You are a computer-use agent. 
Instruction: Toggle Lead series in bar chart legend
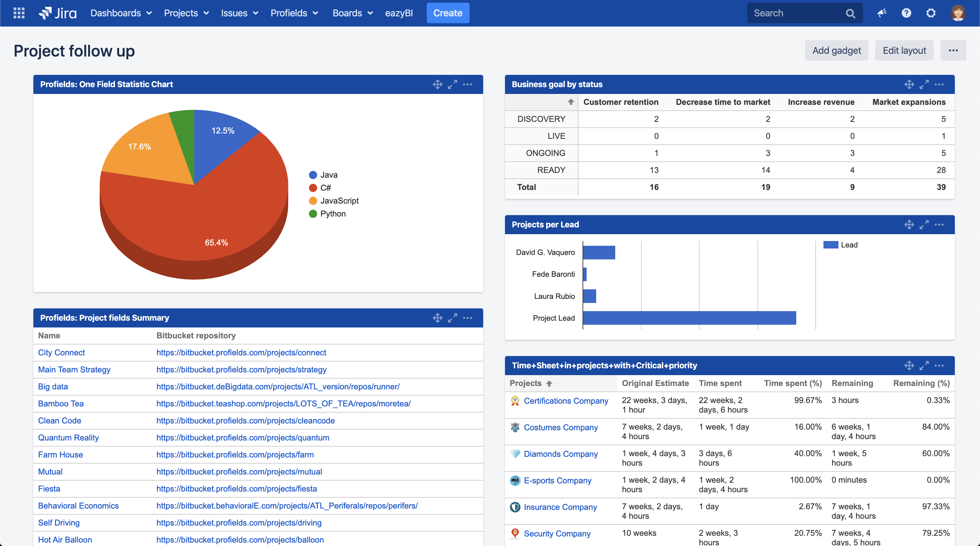[x=840, y=245]
